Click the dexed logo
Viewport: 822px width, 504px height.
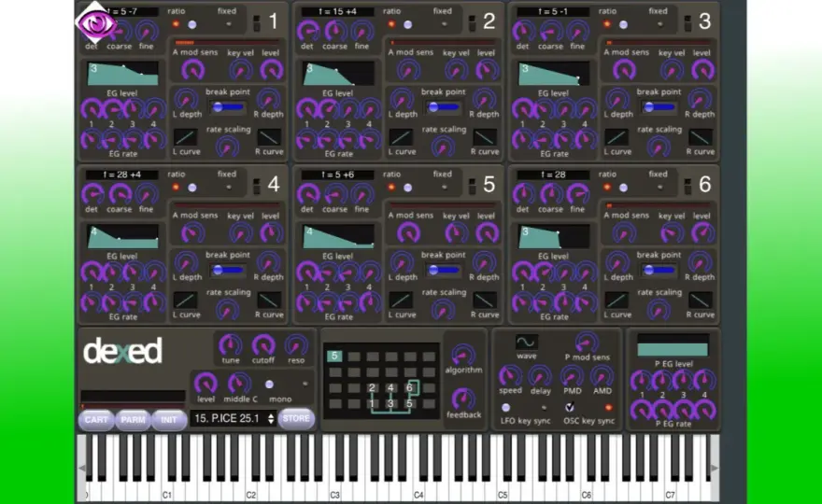tap(122, 351)
